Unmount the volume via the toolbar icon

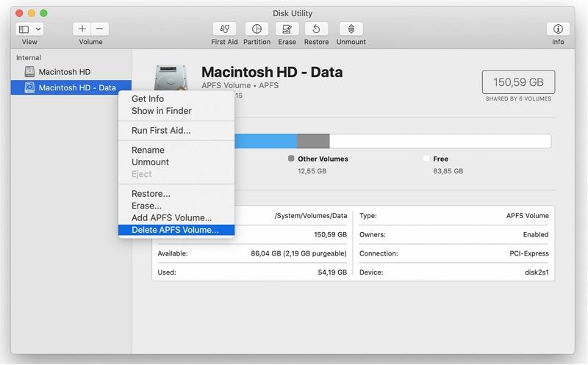351,29
